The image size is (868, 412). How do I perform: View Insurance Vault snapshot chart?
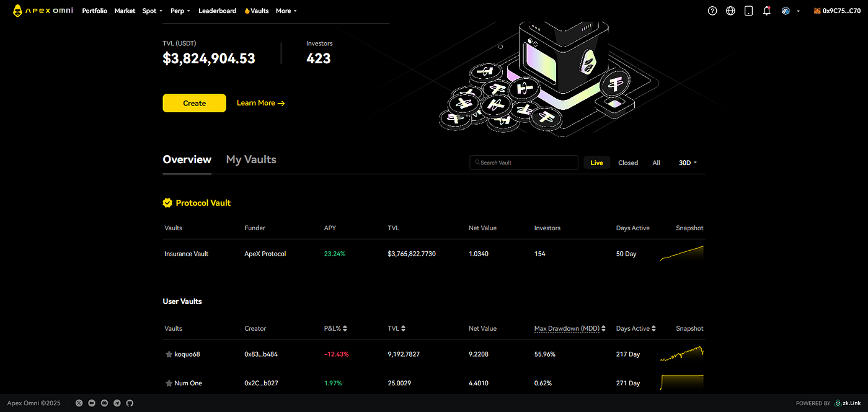682,253
